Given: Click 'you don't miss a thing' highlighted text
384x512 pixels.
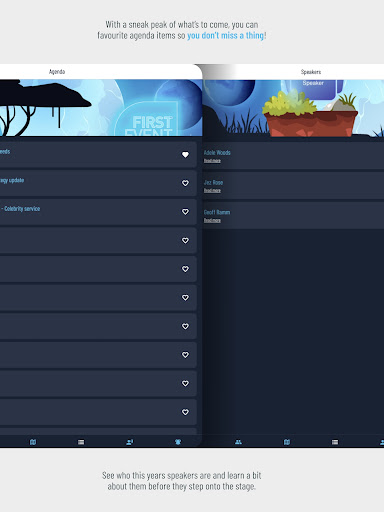Looking at the screenshot, I should (226, 36).
